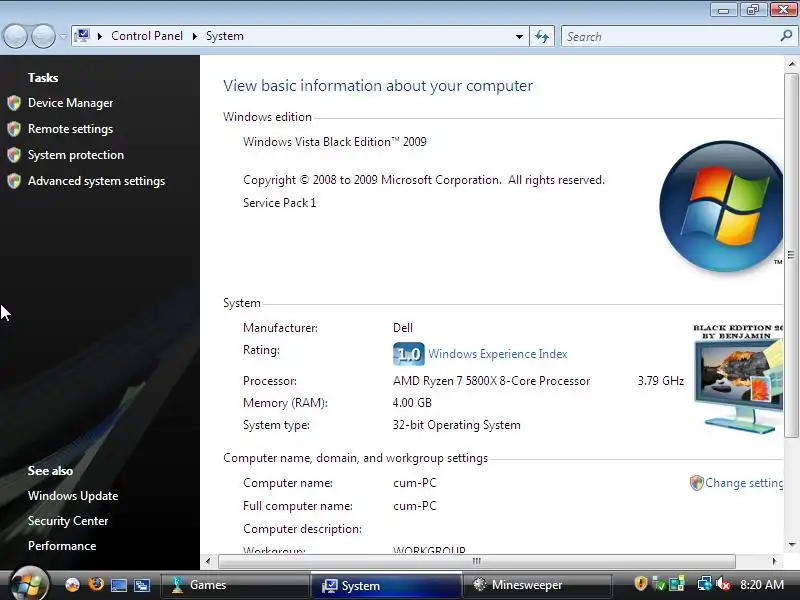Viewport: 800px width, 600px height.
Task: Open Windows Update under See also
Action: pos(73,496)
